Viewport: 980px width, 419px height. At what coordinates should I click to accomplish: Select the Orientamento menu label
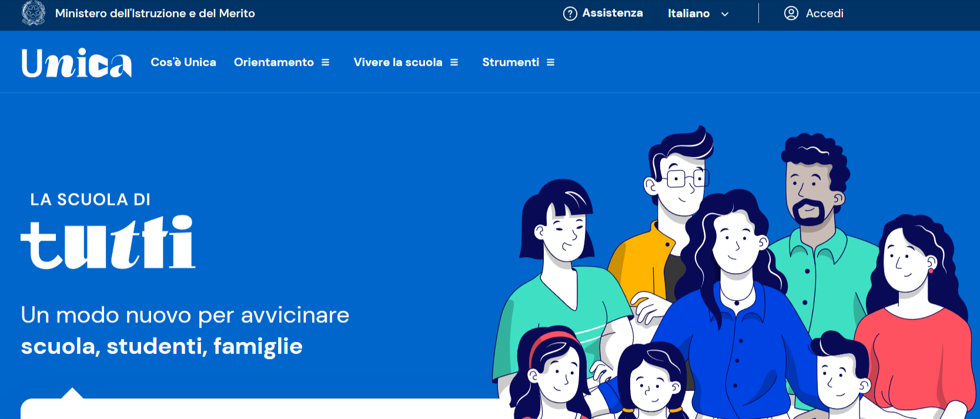click(273, 62)
